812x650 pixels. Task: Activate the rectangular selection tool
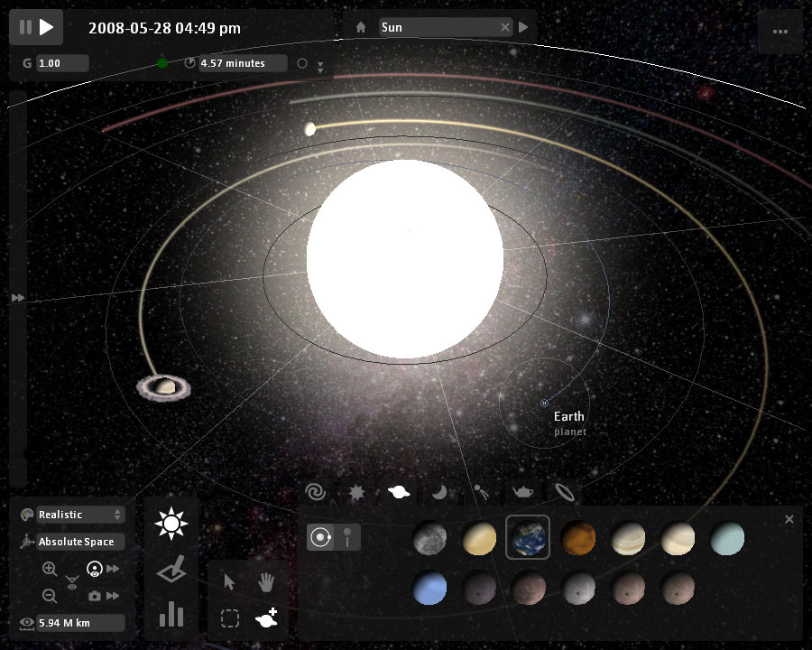pyautogui.click(x=230, y=617)
